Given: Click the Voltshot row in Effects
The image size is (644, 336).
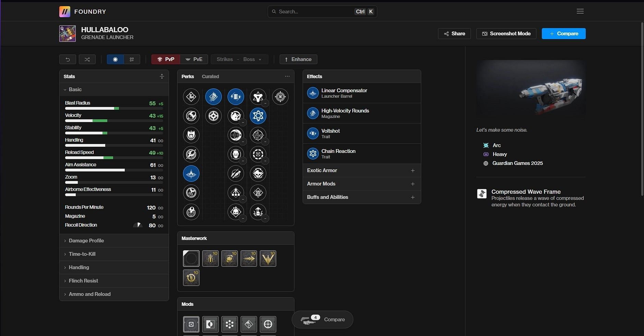Looking at the screenshot, I should click(x=362, y=133).
